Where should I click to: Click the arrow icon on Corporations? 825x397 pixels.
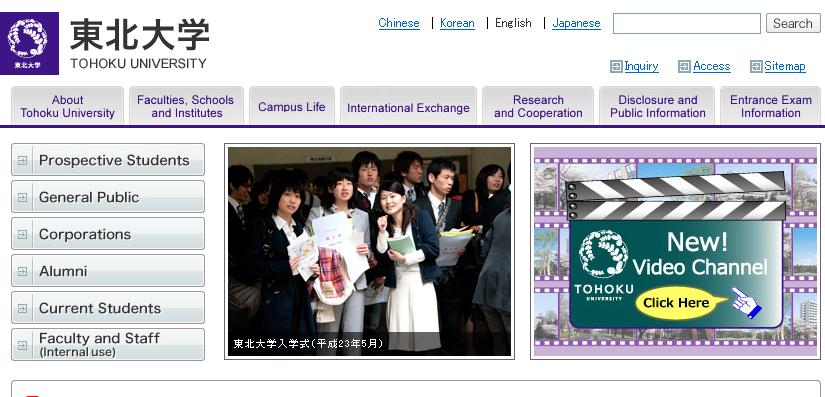[x=23, y=234]
